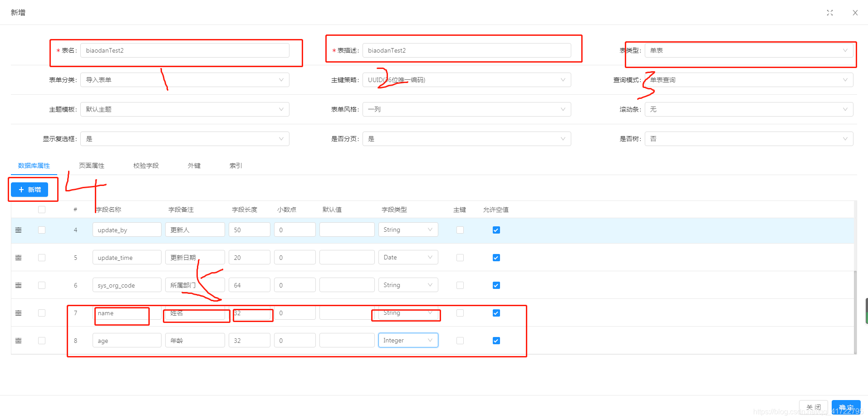Viewport: 868px width, 420px height.
Task: Grab drag handle for age row
Action: click(19, 341)
